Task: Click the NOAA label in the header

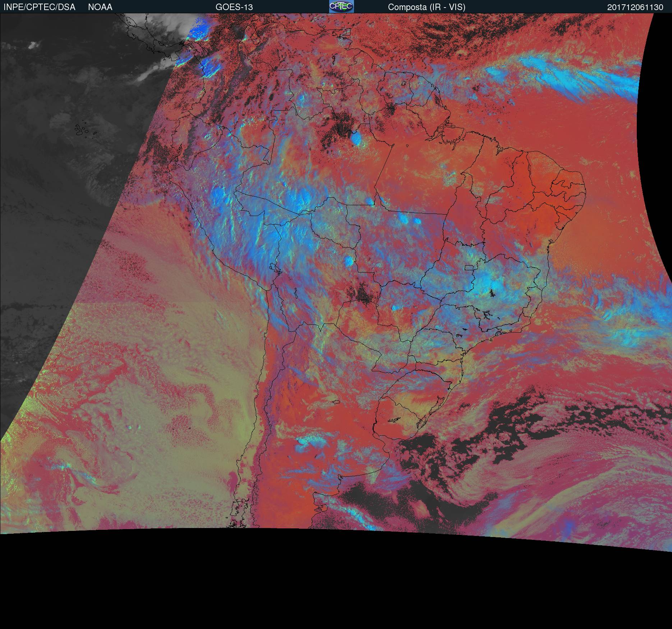Action: click(x=100, y=7)
